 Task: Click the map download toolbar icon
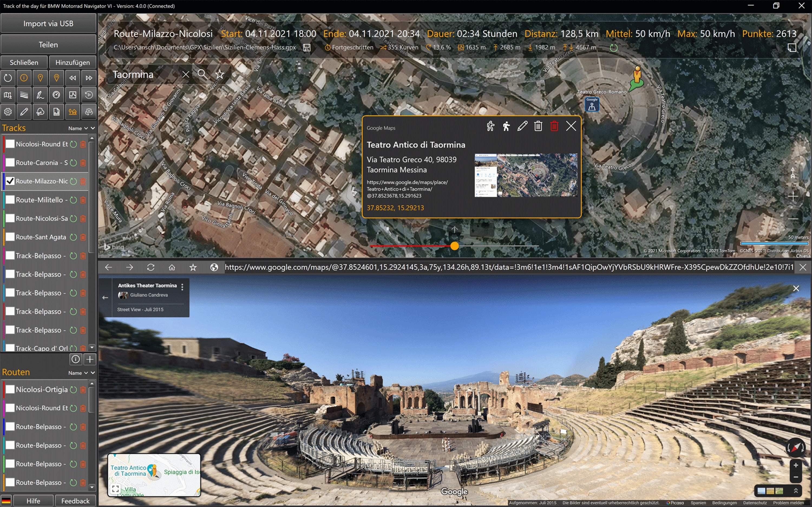tap(8, 95)
